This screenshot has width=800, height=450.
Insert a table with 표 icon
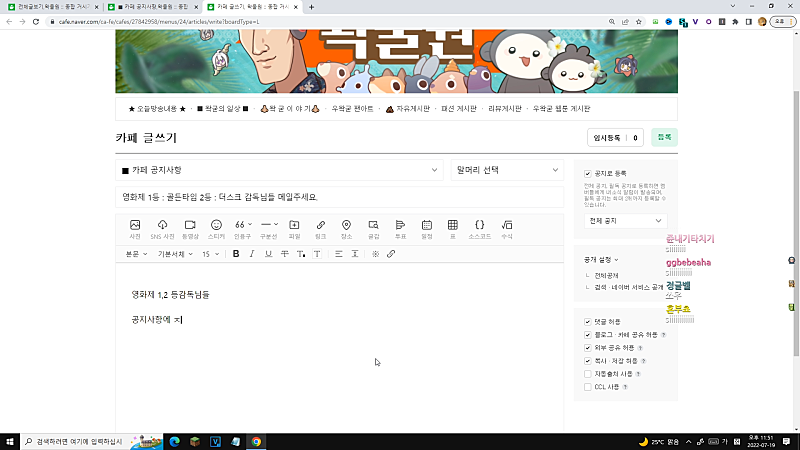coord(453,229)
